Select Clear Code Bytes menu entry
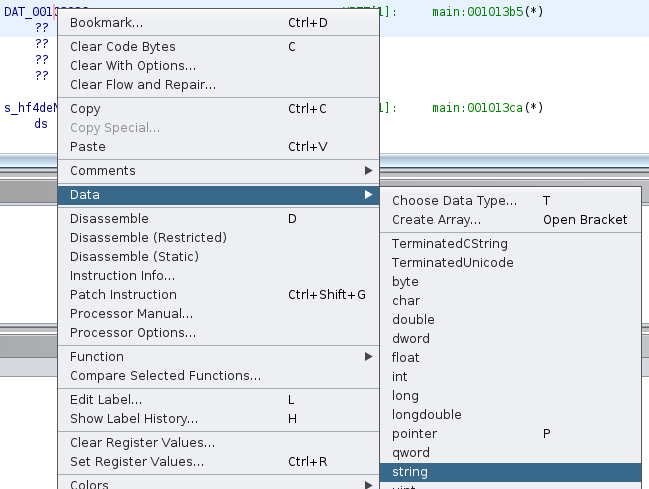This screenshot has height=489, width=649. [123, 47]
